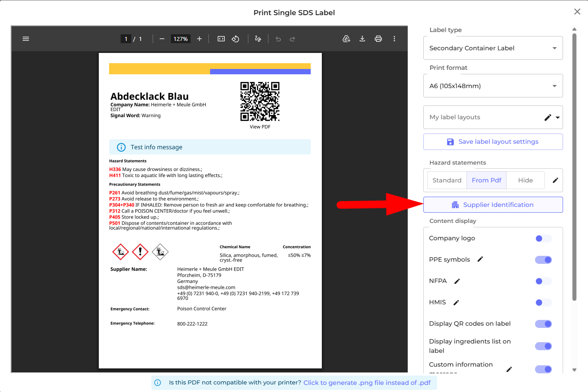Screen dimensions: 588x392
Task: Choose Hide for hazard statements
Action: point(525,180)
